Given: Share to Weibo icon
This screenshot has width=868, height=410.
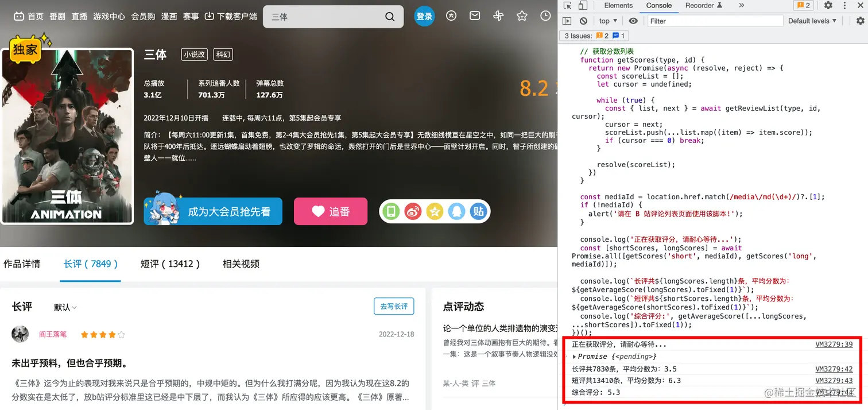Looking at the screenshot, I should (x=413, y=211).
